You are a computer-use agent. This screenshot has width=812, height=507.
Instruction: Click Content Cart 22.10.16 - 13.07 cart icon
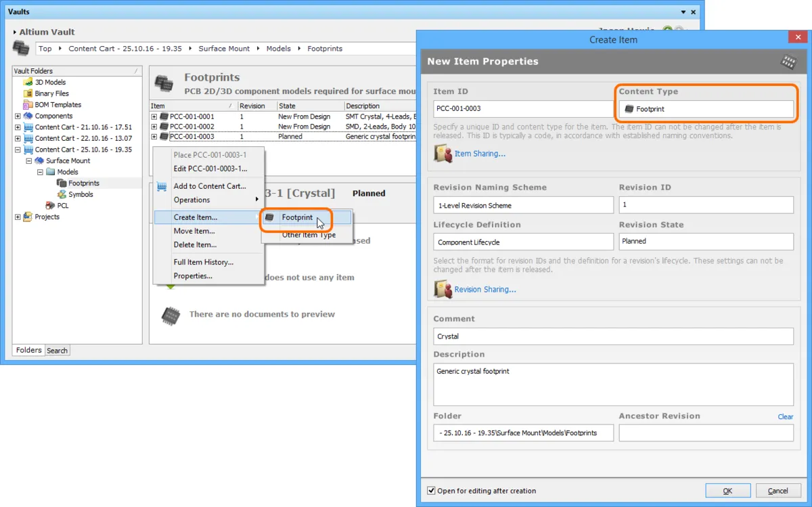click(28, 138)
